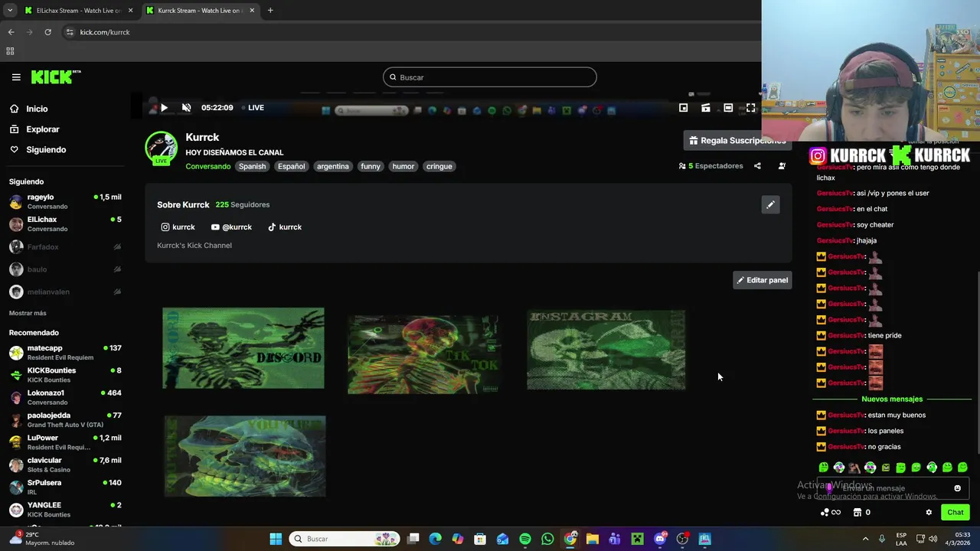Select the funny tag
This screenshot has width=980, height=551.
tap(371, 166)
